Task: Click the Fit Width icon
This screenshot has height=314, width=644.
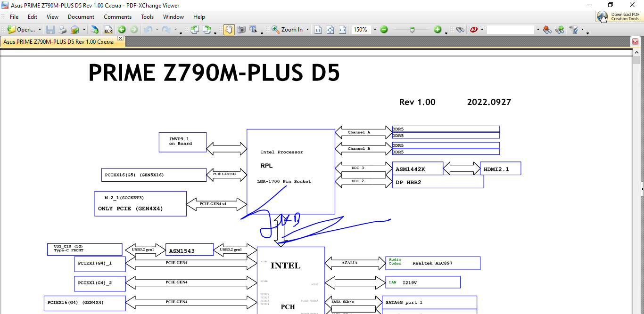Action: (342, 30)
